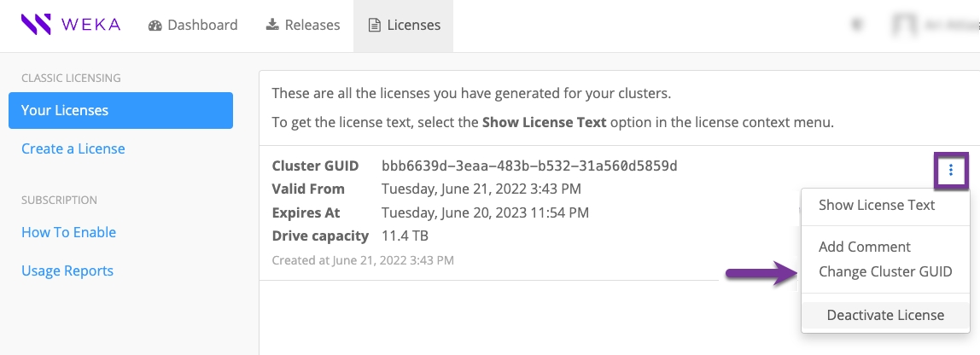
Task: Open the How To Enable link
Action: (x=69, y=232)
